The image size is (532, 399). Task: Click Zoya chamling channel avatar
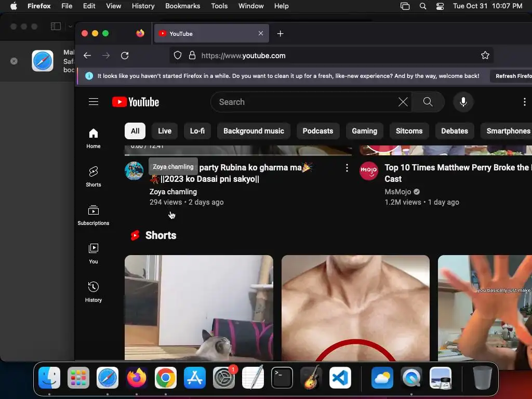pyautogui.click(x=134, y=170)
